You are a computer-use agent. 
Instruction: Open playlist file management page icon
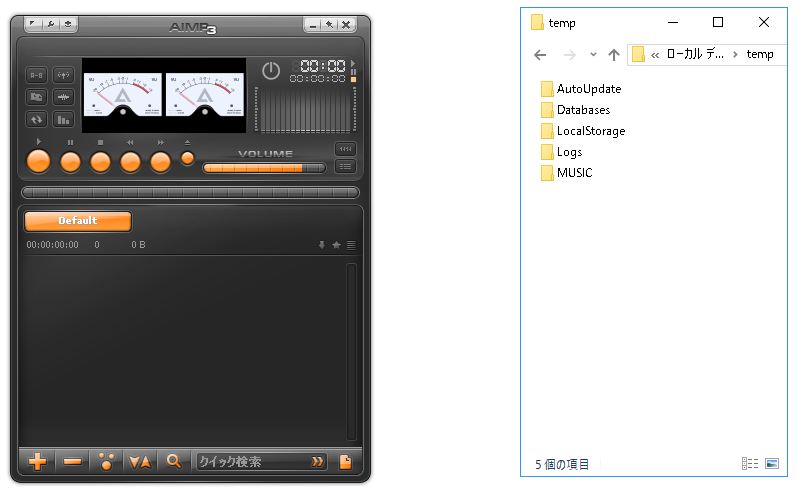pos(346,462)
